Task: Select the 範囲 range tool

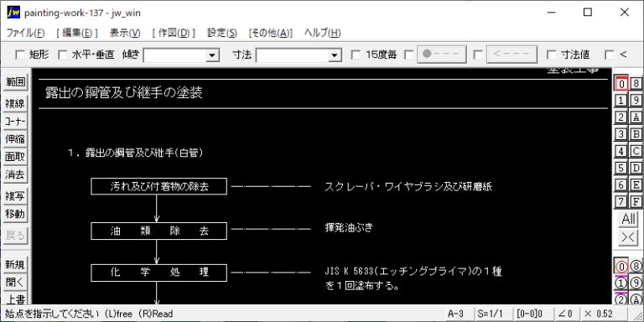Action: click(x=15, y=82)
